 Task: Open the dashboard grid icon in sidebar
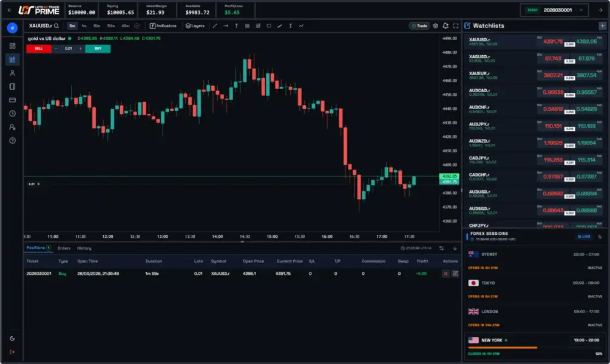(x=13, y=46)
